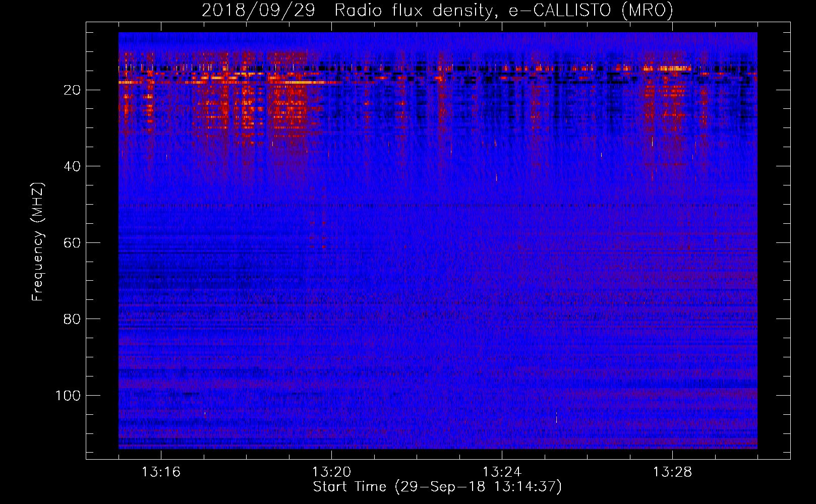Click the 20 MHz frequency label
This screenshot has width=816, height=504.
click(73, 90)
